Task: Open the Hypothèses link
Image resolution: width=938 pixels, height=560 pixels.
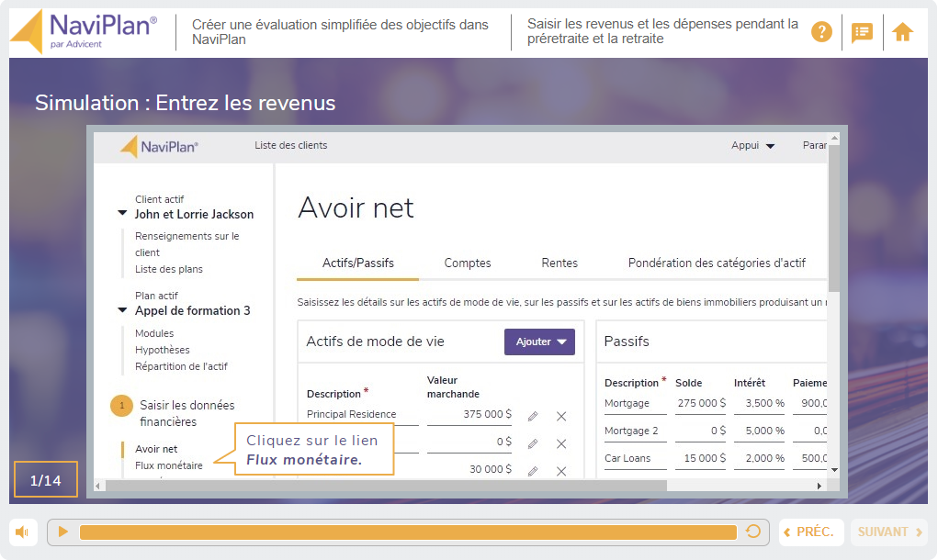Action: pyautogui.click(x=162, y=350)
